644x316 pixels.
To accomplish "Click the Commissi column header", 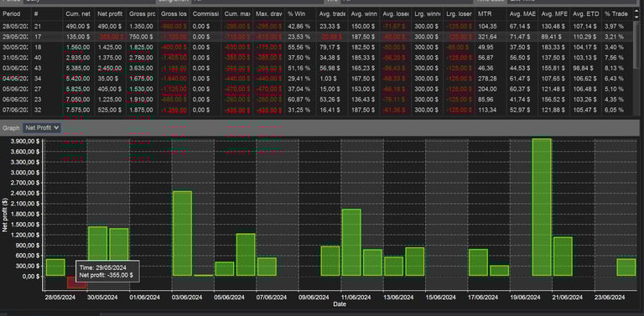I will [205, 14].
